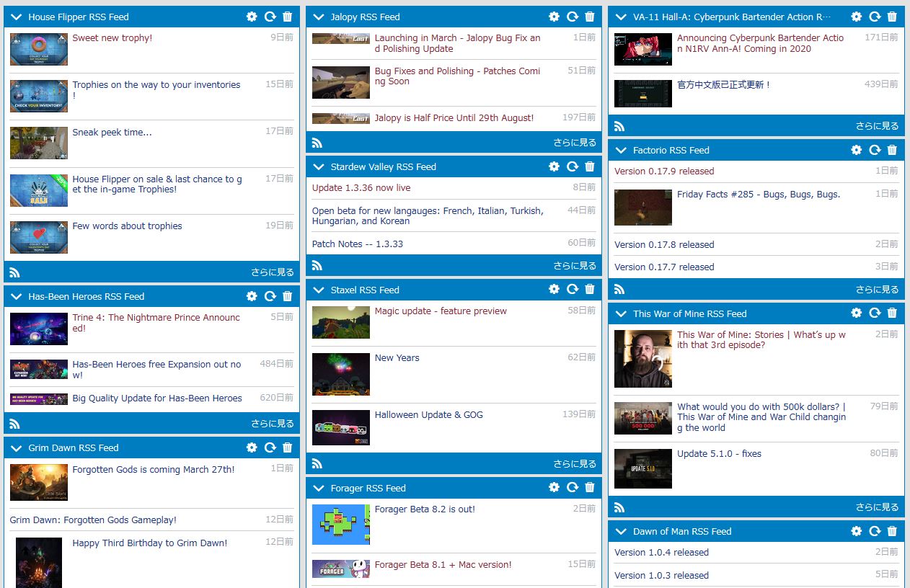Open 'Patch Notes -- 1.3.33' entry
The image size is (910, 588).
point(358,244)
